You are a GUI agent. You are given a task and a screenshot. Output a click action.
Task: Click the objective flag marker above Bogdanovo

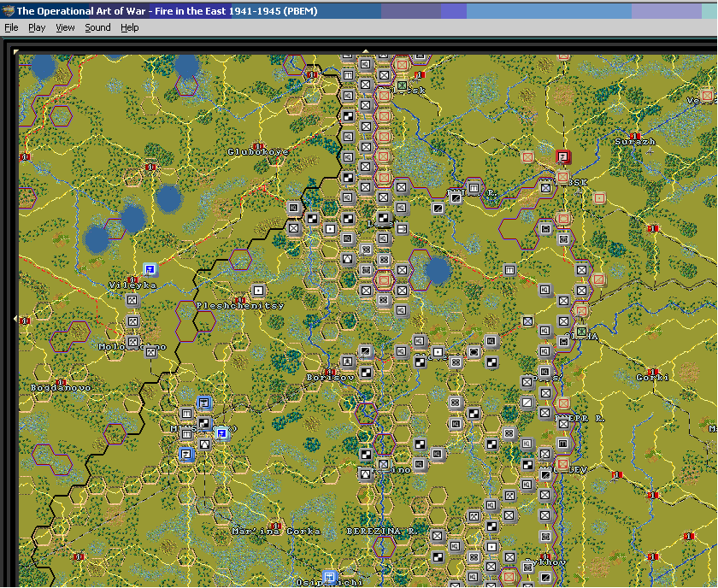pos(61,382)
